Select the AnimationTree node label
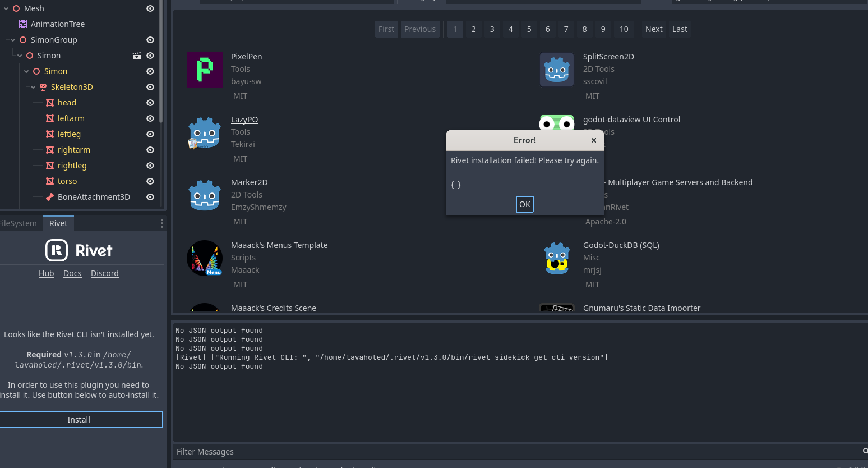The height and width of the screenshot is (468, 868). 58,24
